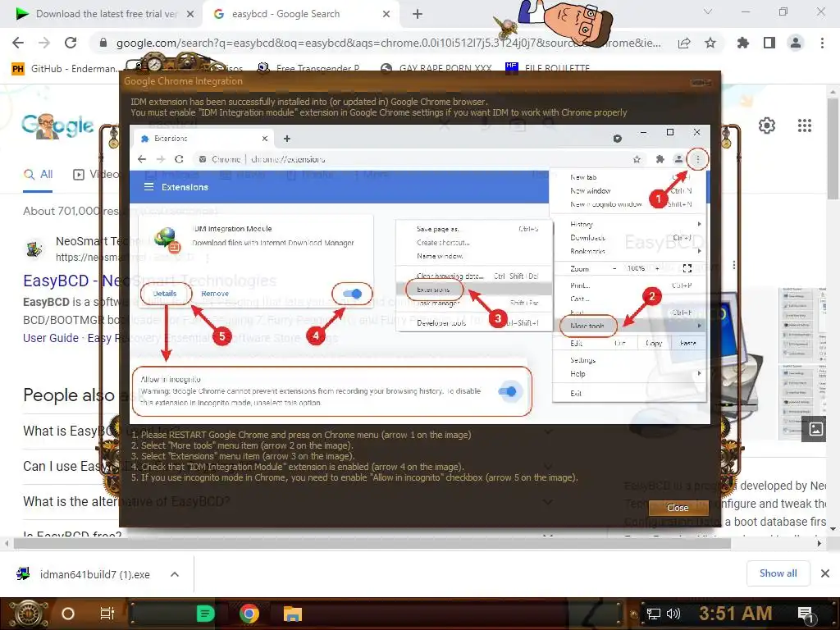Open a new Chrome tab

point(418,14)
